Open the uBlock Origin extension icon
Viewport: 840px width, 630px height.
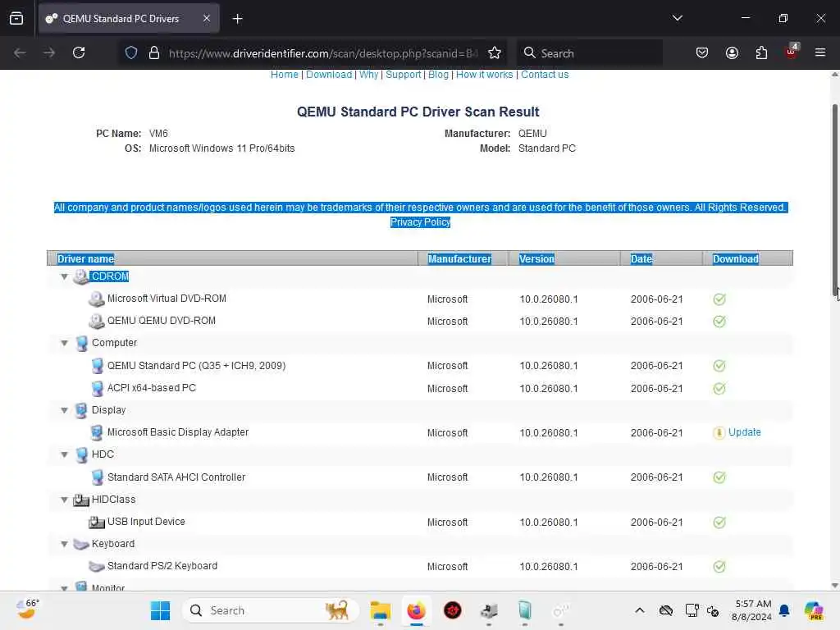pos(792,52)
